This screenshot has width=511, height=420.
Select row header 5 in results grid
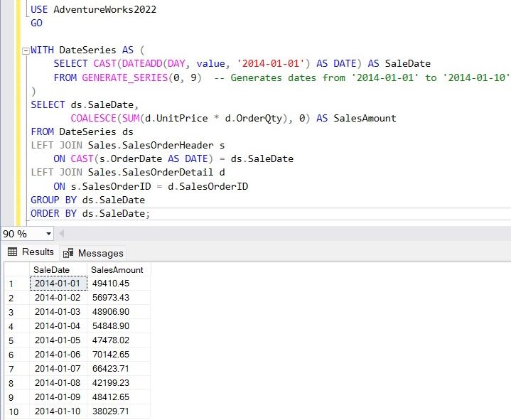[17, 340]
